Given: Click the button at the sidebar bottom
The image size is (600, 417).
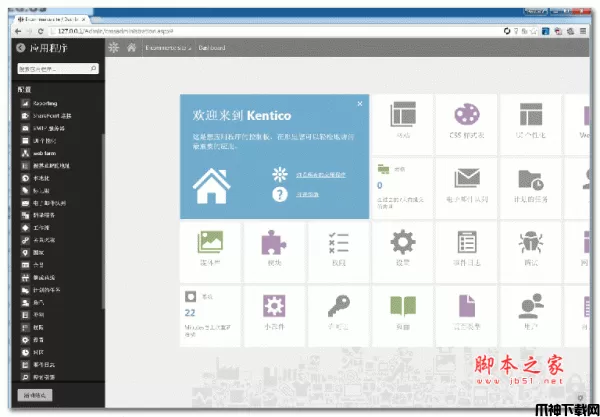Looking at the screenshot, I should click(35, 395).
